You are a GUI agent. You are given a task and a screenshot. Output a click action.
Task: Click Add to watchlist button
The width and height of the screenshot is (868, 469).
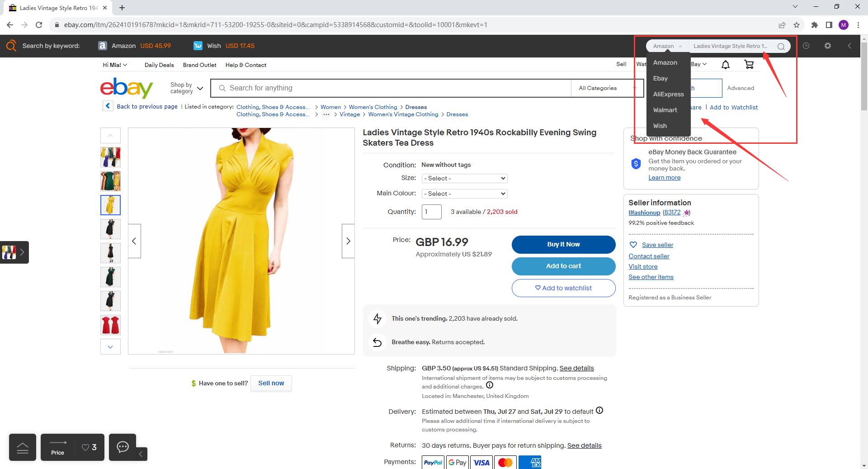(563, 288)
